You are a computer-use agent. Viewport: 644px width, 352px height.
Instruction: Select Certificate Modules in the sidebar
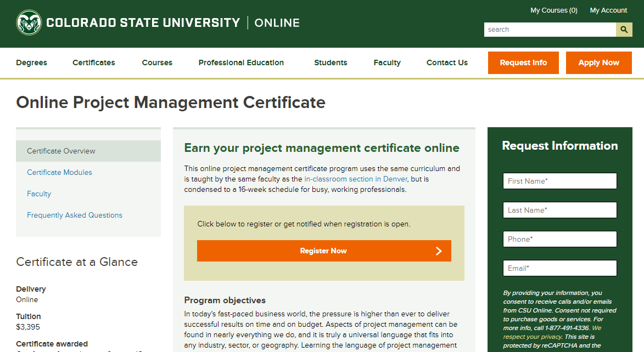coord(59,172)
